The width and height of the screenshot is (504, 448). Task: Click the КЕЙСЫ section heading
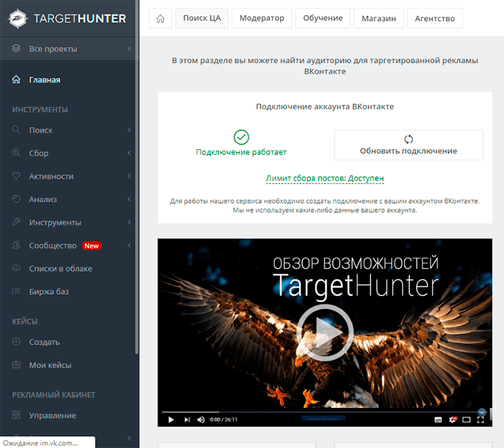pos(25,322)
